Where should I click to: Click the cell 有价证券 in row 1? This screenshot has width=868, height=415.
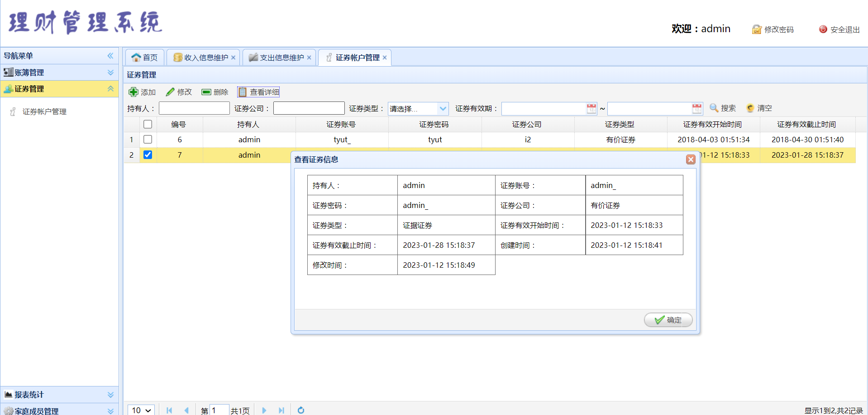[620, 140]
